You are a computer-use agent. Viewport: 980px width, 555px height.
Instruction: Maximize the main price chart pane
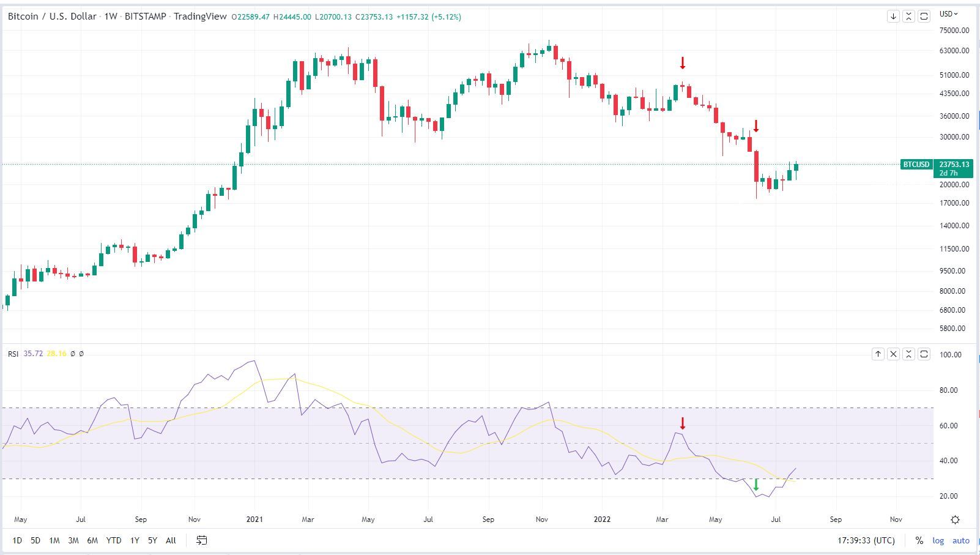924,17
